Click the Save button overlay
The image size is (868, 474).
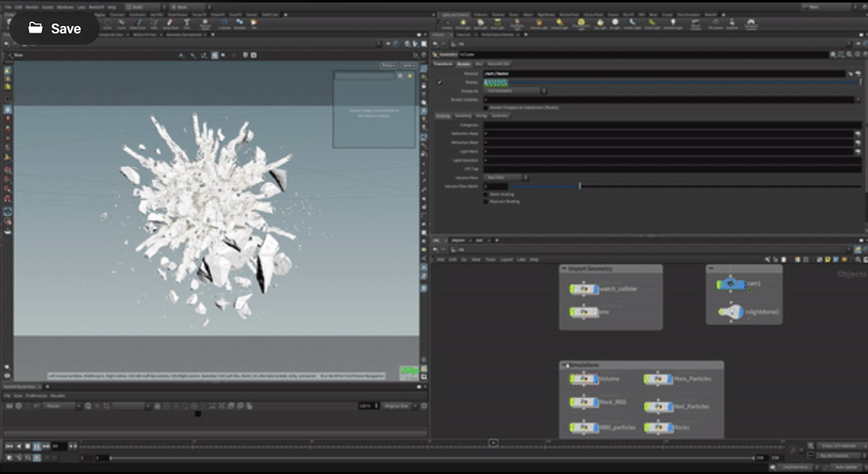coord(54,28)
